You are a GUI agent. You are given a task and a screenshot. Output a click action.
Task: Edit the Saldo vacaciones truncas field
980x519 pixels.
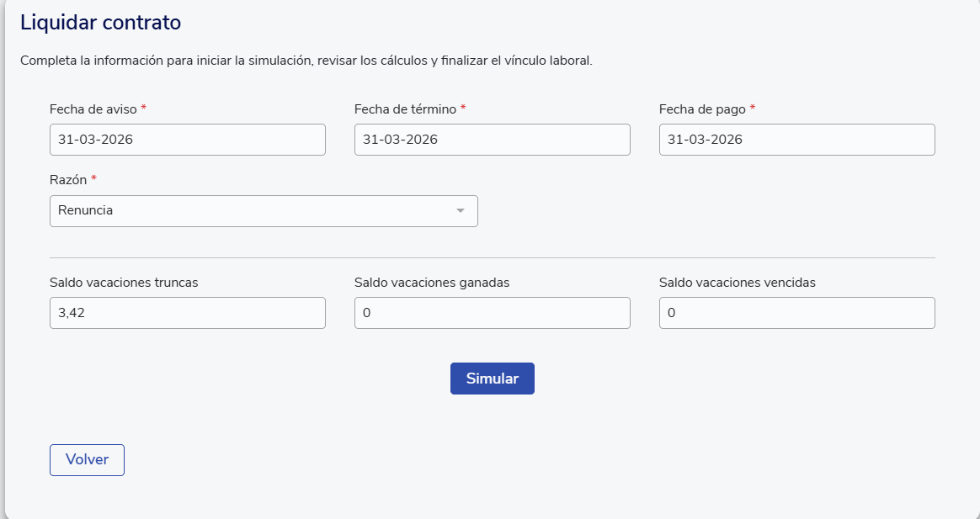tap(187, 313)
